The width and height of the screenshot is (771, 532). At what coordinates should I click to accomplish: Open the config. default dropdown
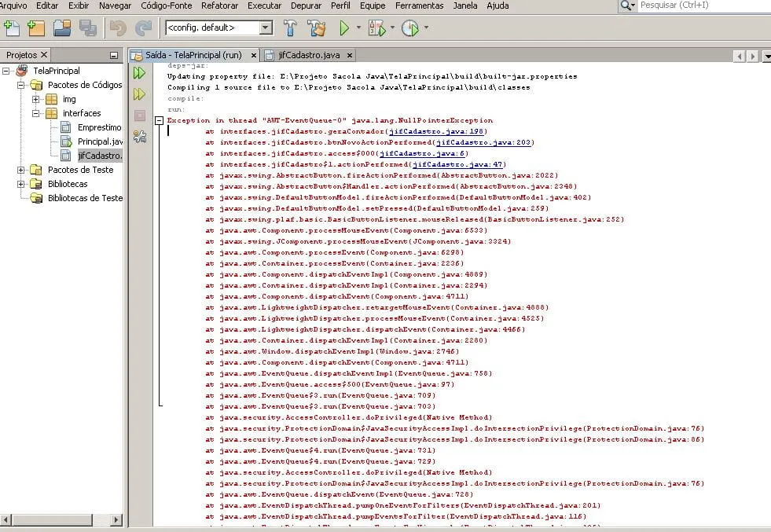click(x=266, y=28)
